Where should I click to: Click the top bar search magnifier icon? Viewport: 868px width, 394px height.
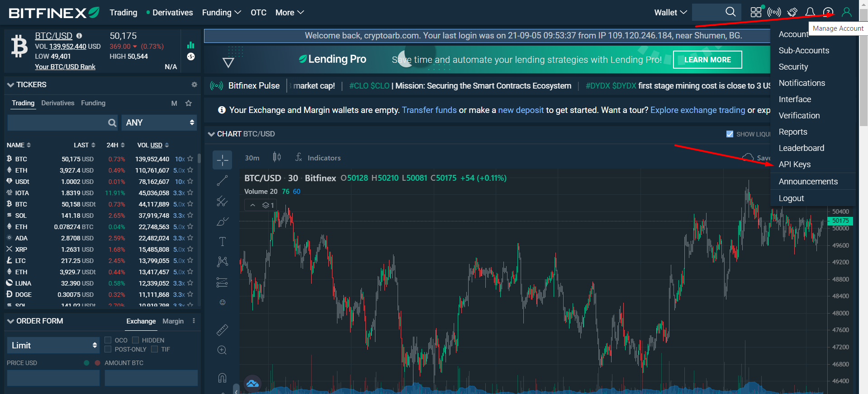coord(730,12)
